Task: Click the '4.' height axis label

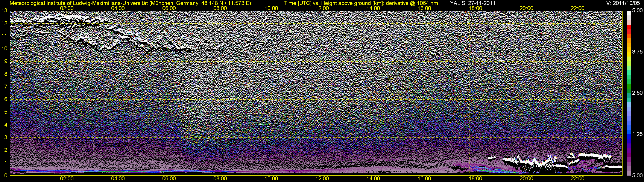Action: point(6,125)
